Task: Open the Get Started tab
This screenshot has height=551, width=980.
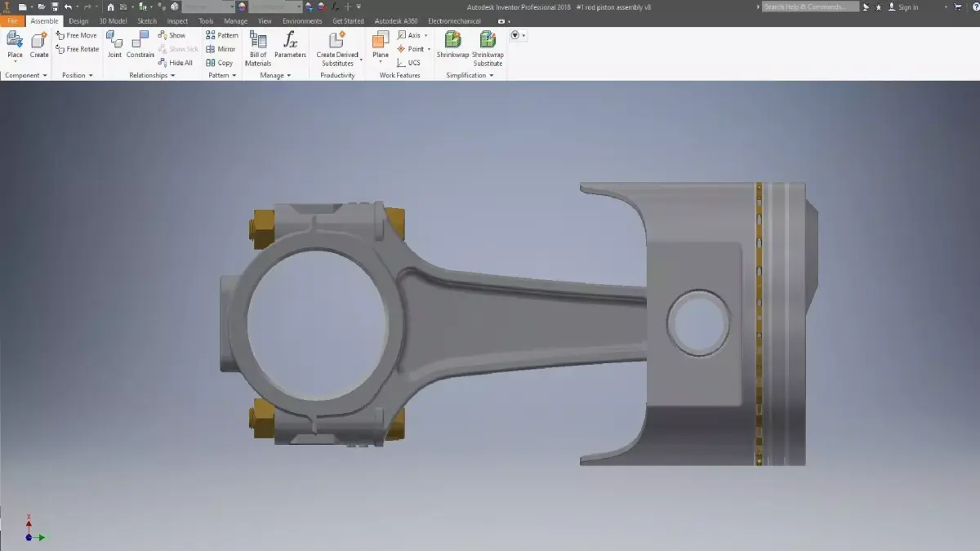Action: tap(348, 20)
